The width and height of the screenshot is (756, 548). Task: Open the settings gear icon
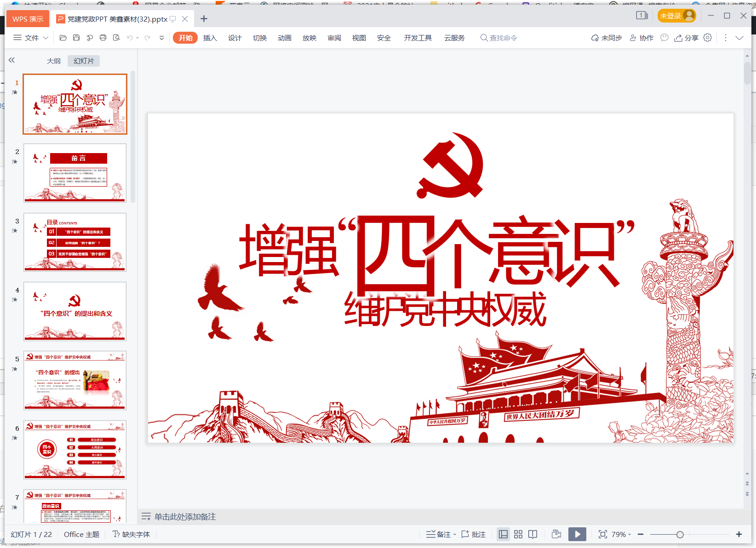click(x=708, y=38)
